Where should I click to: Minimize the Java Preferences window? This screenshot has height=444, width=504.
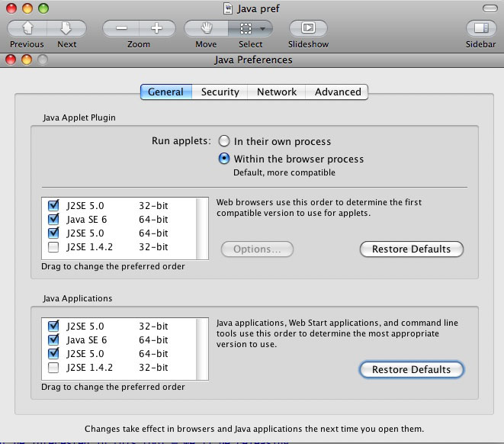click(27, 60)
